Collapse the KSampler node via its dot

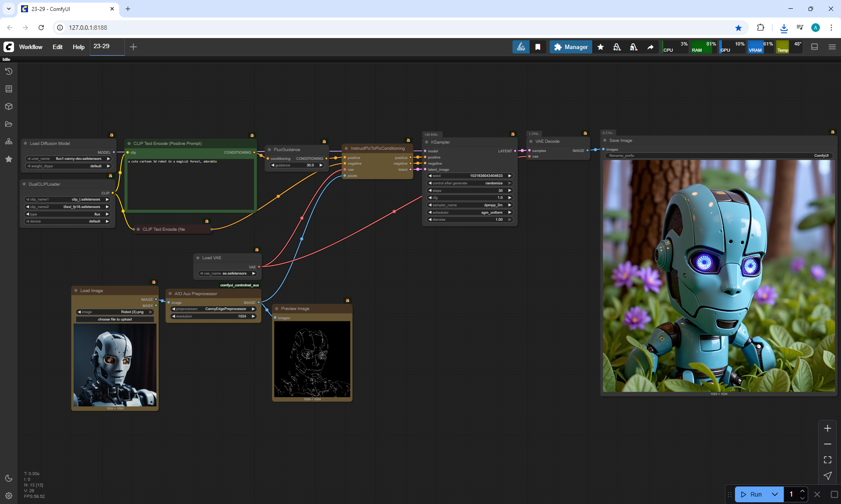[x=427, y=142]
